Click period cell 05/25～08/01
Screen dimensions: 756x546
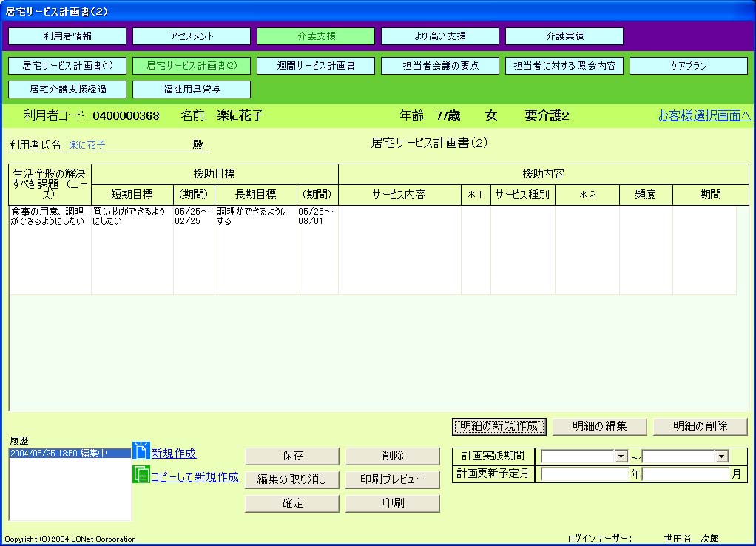(317, 250)
